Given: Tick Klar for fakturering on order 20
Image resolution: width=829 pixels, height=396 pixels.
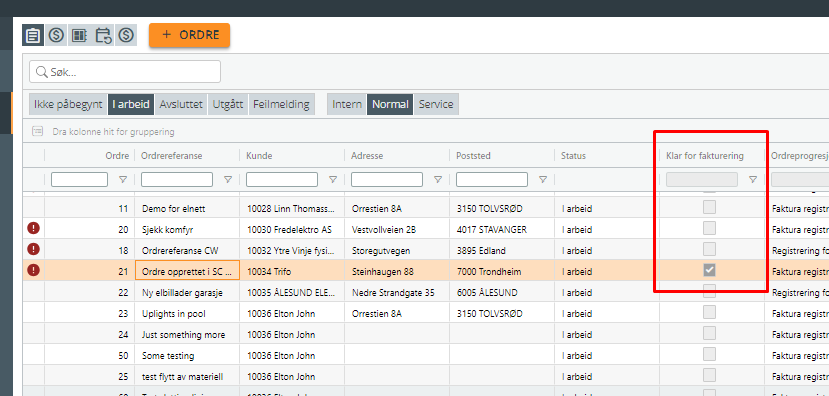Looking at the screenshot, I should (710, 228).
